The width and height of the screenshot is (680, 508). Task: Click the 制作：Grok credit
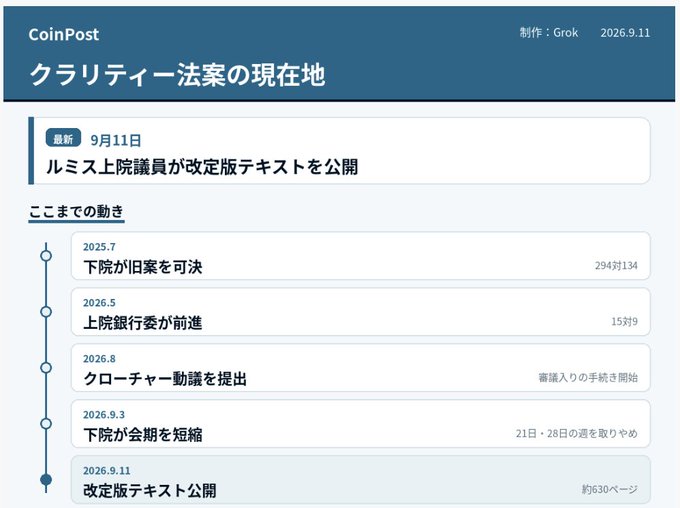549,33
